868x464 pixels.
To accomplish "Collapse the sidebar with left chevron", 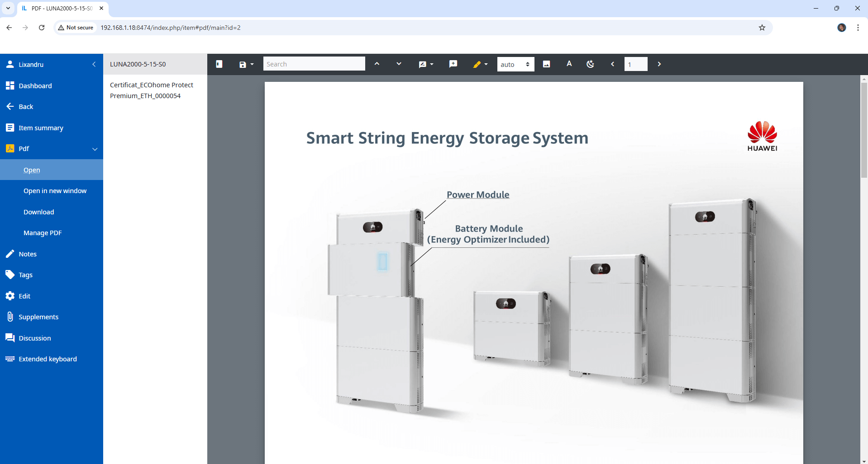I will coord(94,65).
